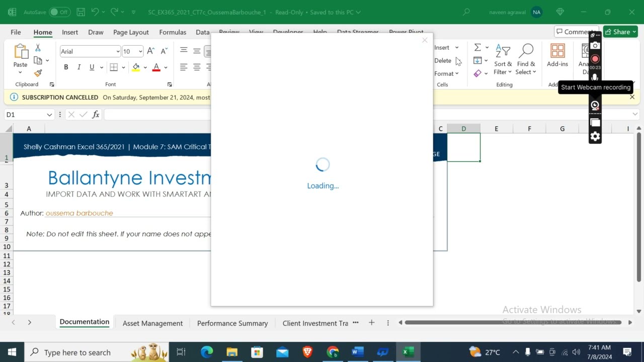Open the NA account avatar
The image size is (644, 362).
pyautogui.click(x=536, y=12)
